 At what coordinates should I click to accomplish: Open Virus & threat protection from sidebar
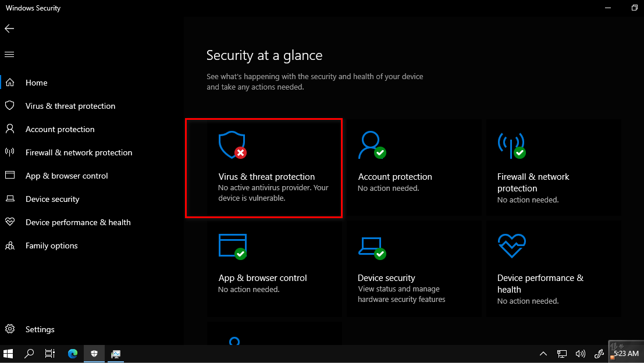70,106
